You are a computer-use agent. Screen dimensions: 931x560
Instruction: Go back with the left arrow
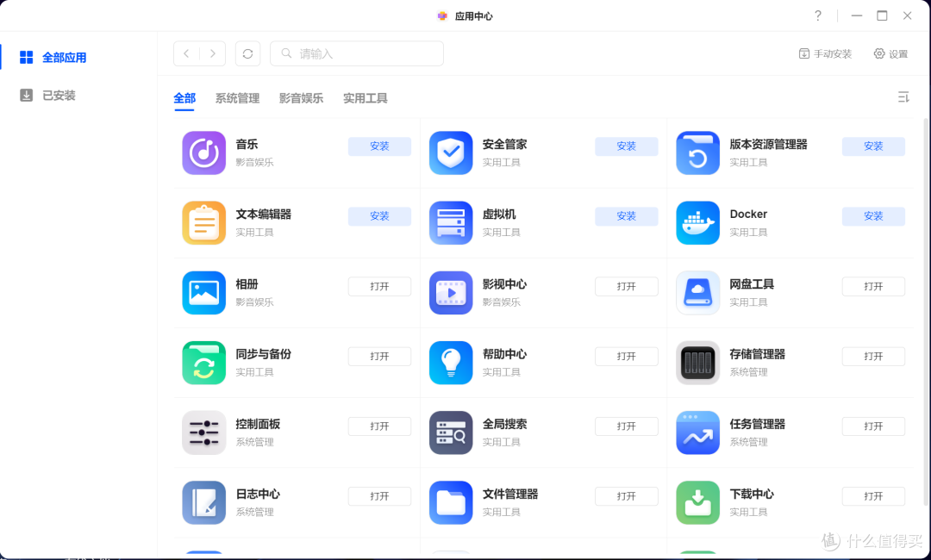[186, 53]
